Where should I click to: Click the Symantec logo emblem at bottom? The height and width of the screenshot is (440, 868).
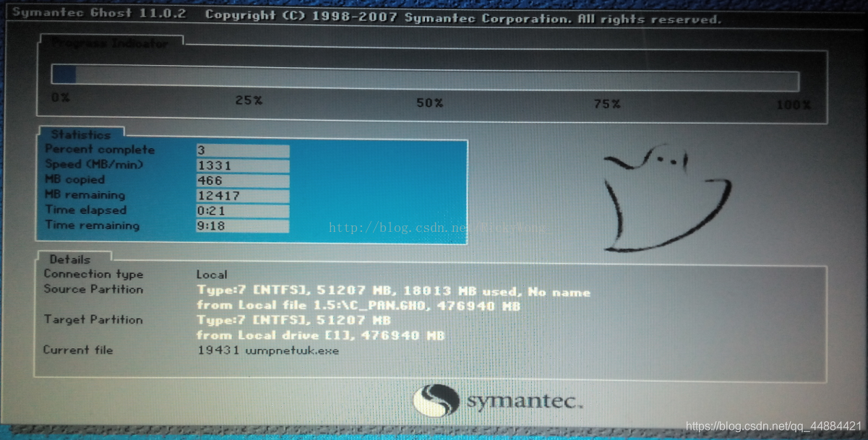[437, 400]
